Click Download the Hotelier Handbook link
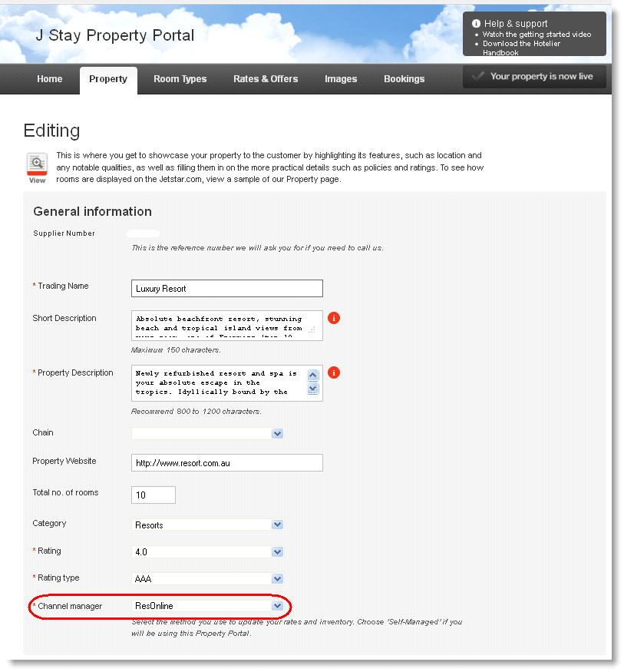The width and height of the screenshot is (624, 672). [x=522, y=48]
